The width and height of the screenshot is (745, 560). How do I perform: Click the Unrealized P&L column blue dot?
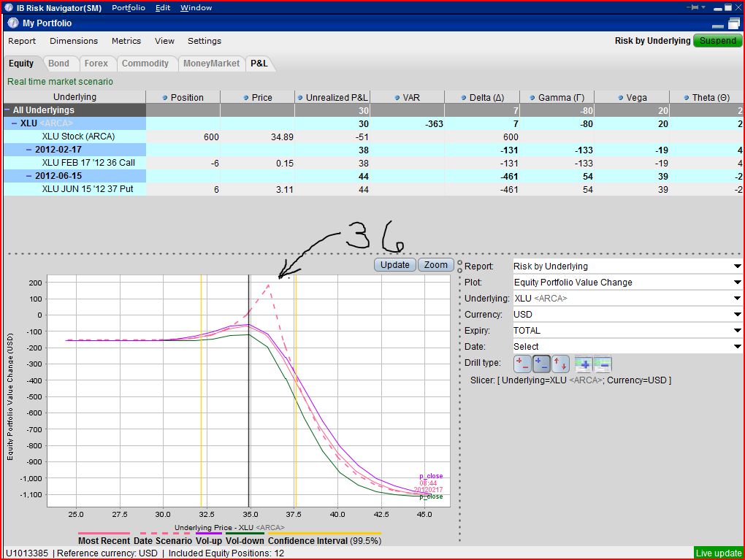click(299, 98)
